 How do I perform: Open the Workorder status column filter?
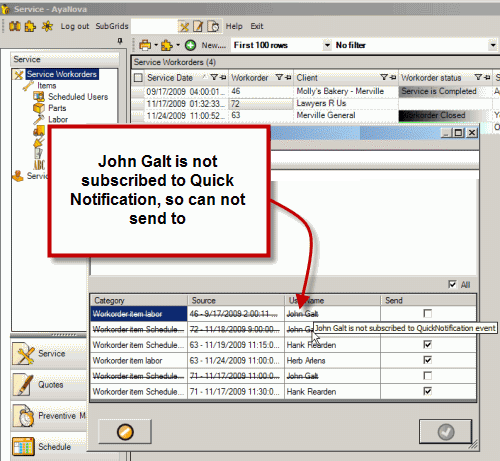[478, 77]
